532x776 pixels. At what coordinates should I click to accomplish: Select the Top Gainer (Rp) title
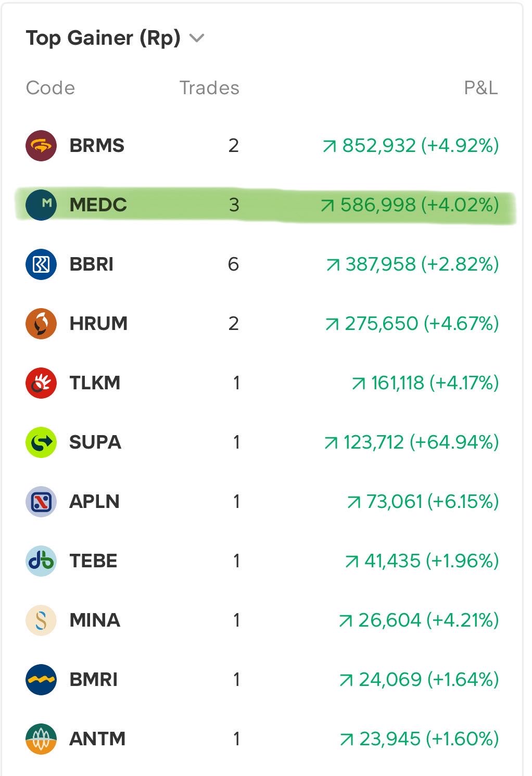click(103, 38)
